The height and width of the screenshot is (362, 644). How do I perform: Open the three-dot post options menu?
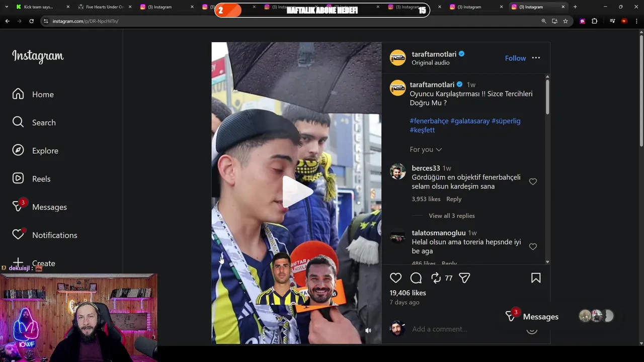coord(536,58)
